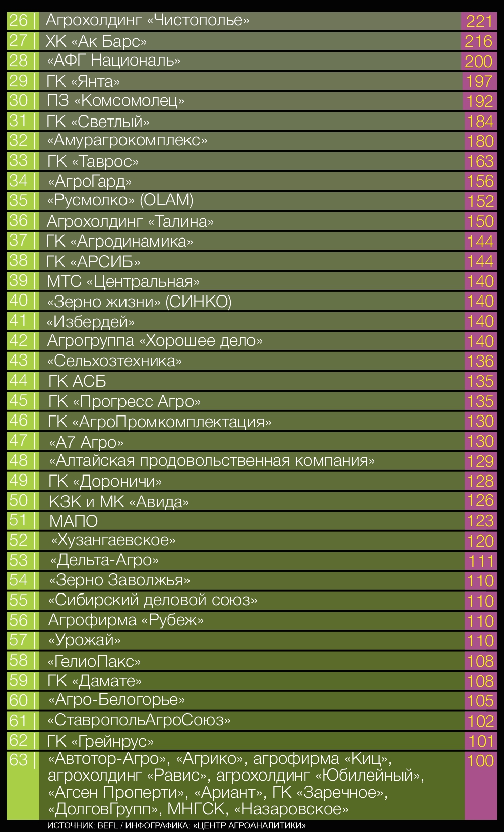504x832 pixels.
Task: Select the ГК «Таврос» name
Action: [93, 161]
